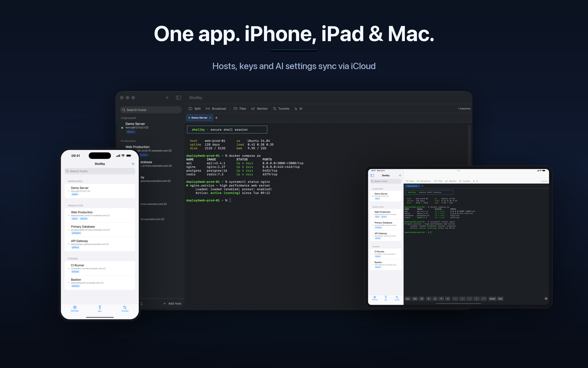
Task: Select Bastion in the iPad sidebar
Action: tap(386, 265)
